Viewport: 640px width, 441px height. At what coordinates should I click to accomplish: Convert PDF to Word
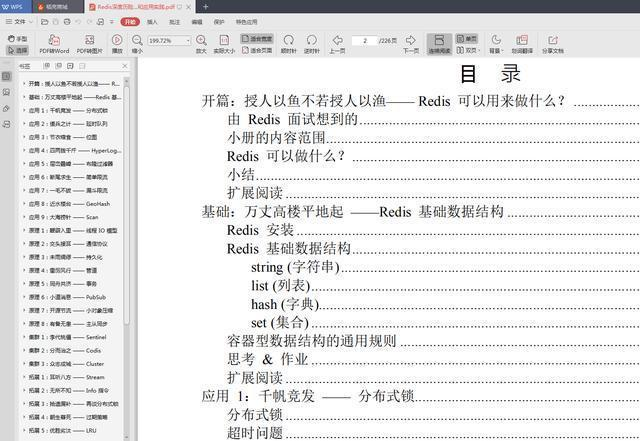[x=54, y=44]
